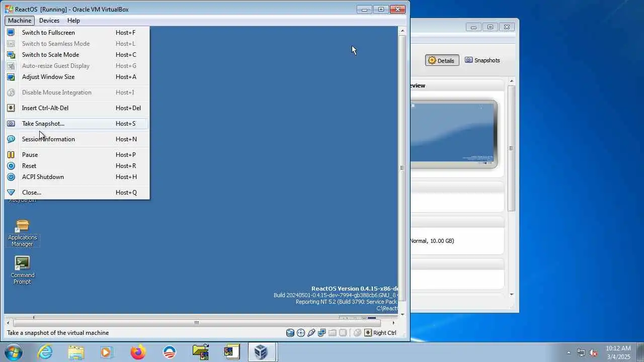The width and height of the screenshot is (644, 362).
Task: Open the Devices menu
Action: (49, 21)
